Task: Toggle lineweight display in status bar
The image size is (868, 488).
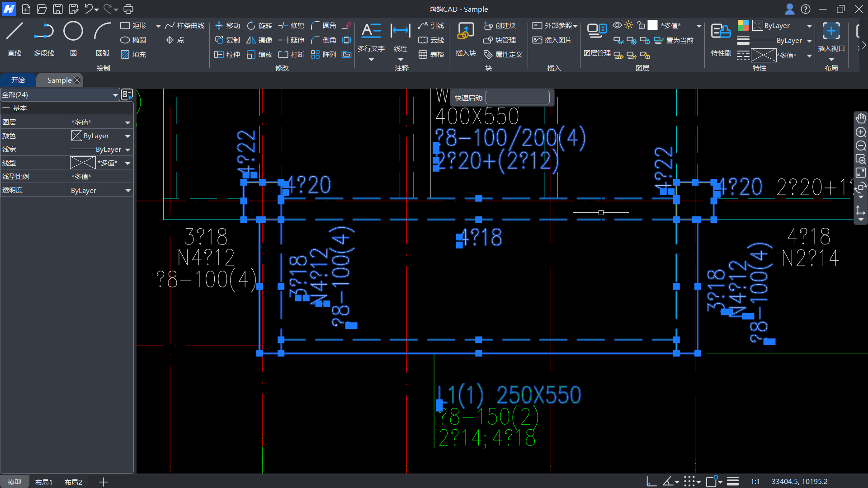Action: point(733,482)
